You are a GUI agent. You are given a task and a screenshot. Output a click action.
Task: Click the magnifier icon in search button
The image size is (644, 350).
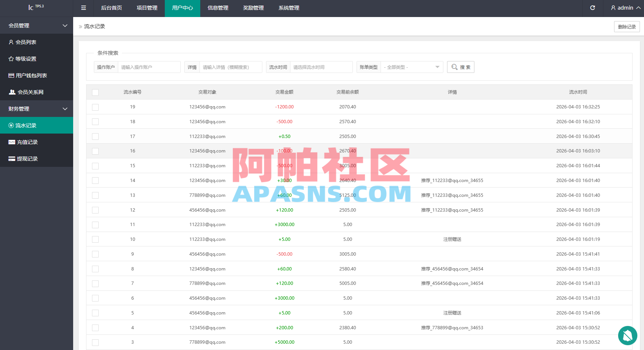pos(454,67)
